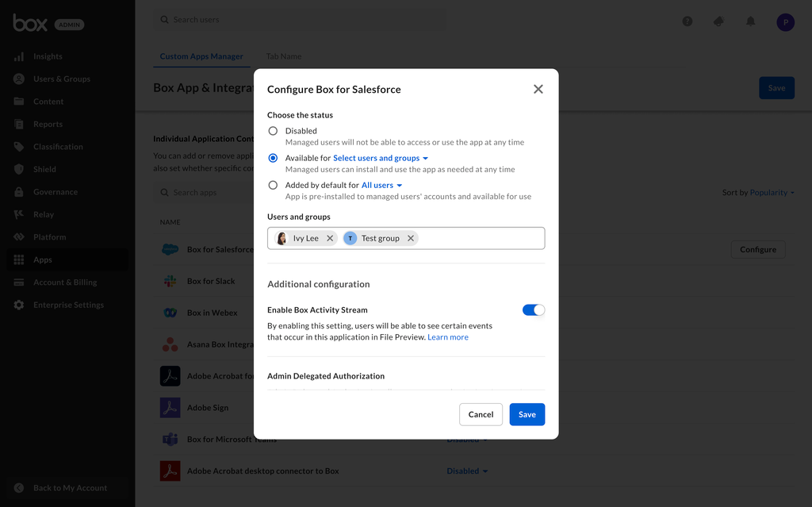The width and height of the screenshot is (812, 507).
Task: Close the Configure Box for Salesforce dialog
Action: point(538,89)
